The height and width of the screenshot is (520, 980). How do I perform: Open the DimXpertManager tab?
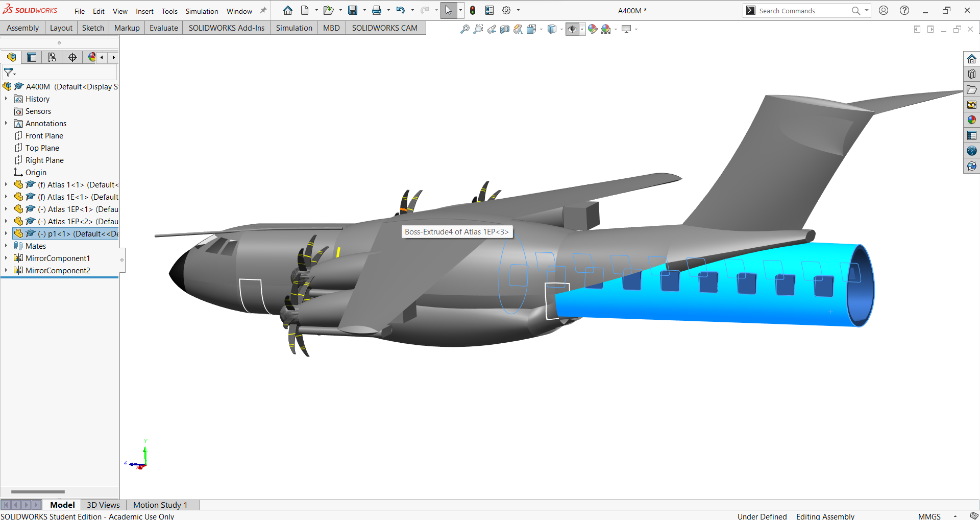[72, 57]
